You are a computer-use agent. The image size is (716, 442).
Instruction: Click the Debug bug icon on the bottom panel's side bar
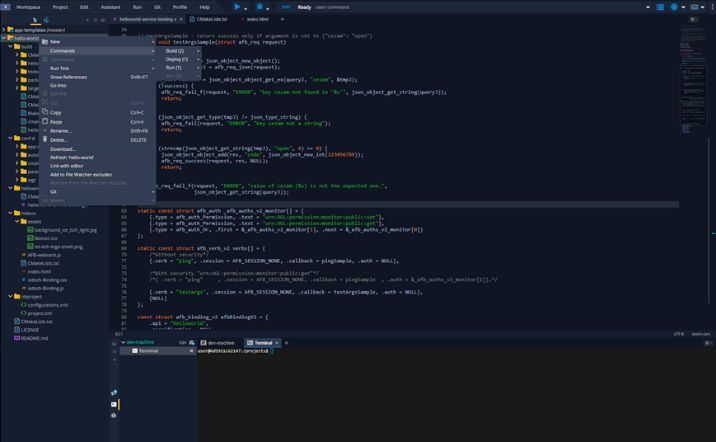tap(114, 415)
